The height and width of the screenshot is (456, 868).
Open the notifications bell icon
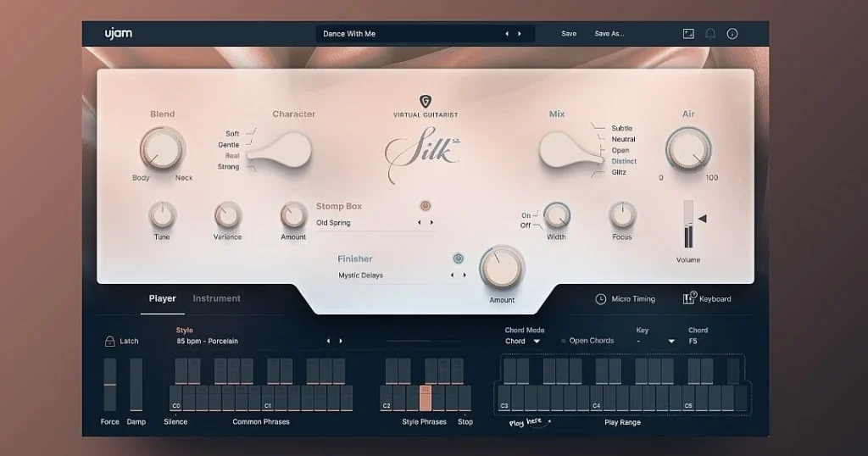tap(710, 34)
